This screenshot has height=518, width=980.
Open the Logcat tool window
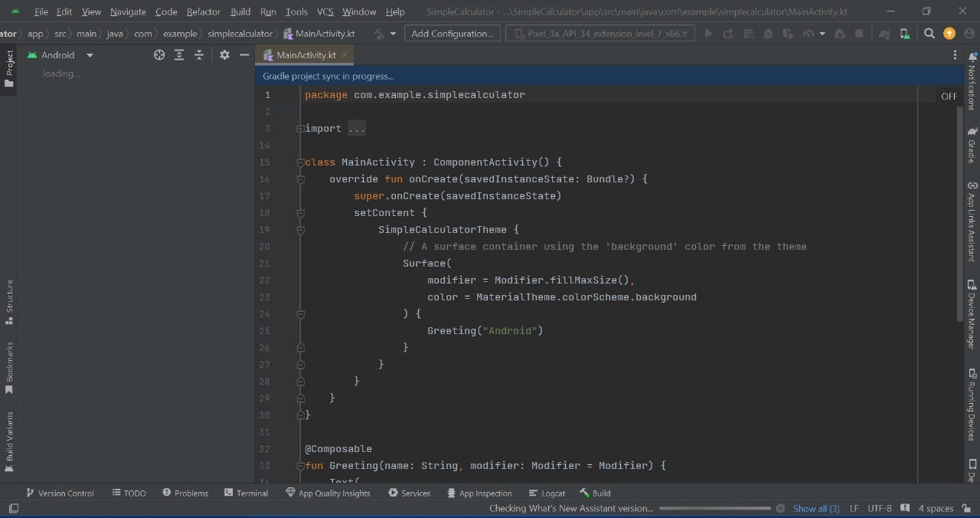point(547,493)
